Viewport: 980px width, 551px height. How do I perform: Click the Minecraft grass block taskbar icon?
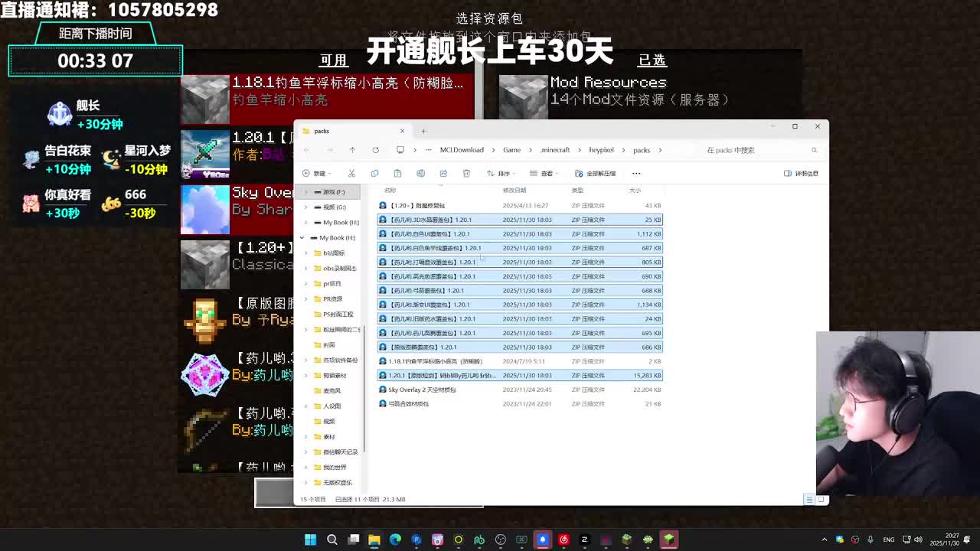(x=669, y=540)
